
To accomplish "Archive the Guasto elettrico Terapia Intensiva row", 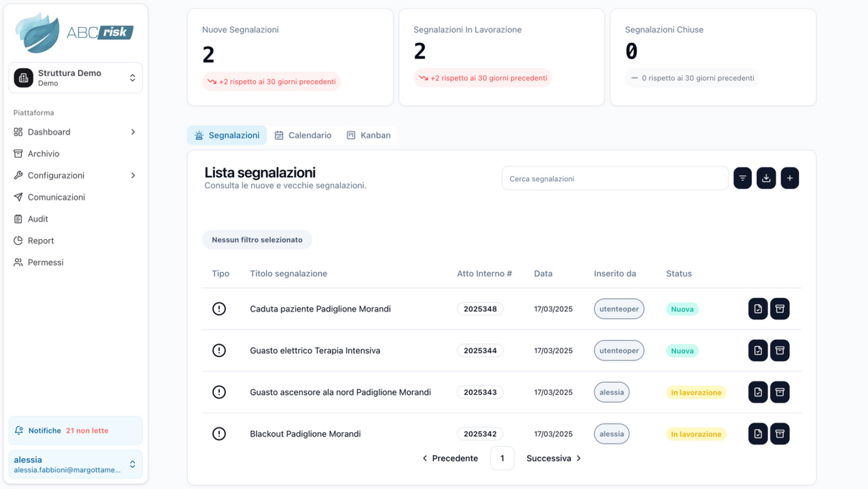I will (x=780, y=351).
